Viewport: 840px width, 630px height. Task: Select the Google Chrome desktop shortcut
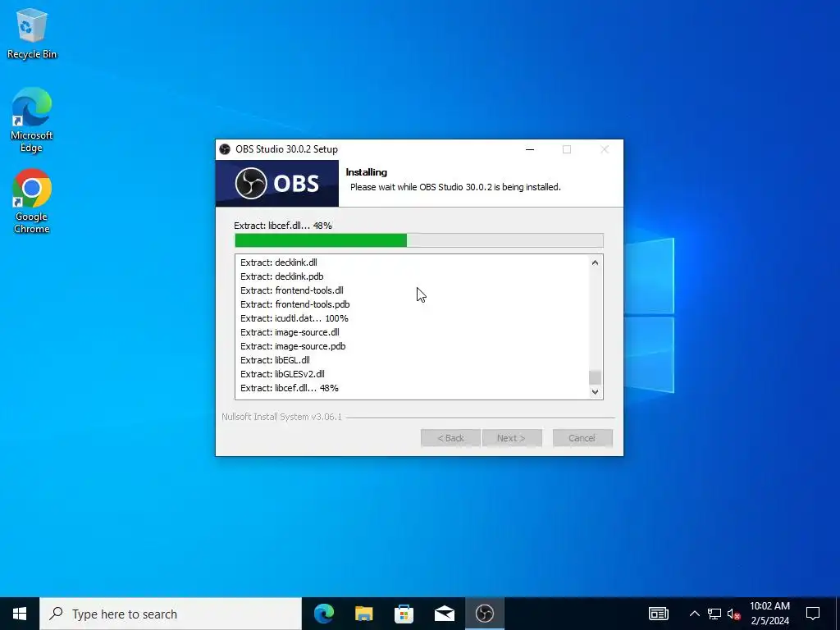[32, 202]
